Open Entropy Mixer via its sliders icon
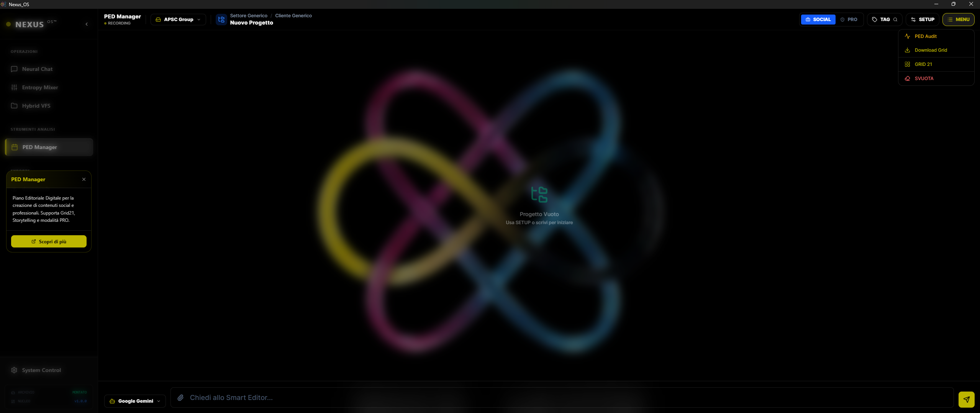 tap(14, 87)
